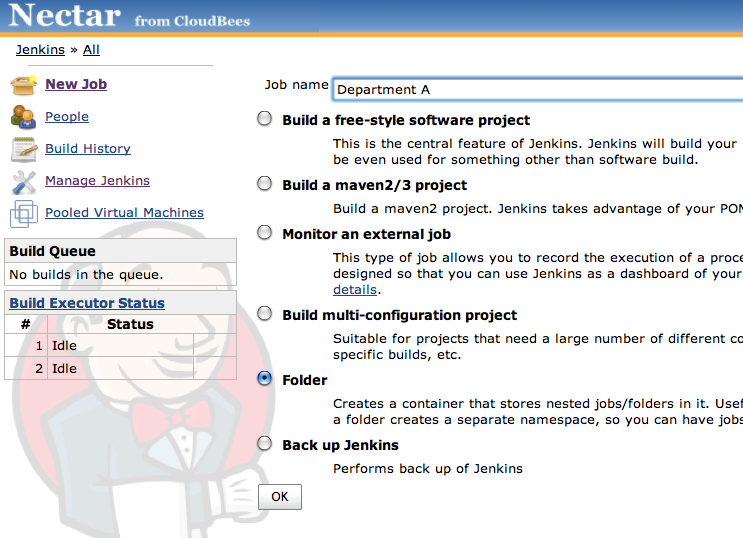Click the Pooled Virtual Machines icon

coord(24,214)
